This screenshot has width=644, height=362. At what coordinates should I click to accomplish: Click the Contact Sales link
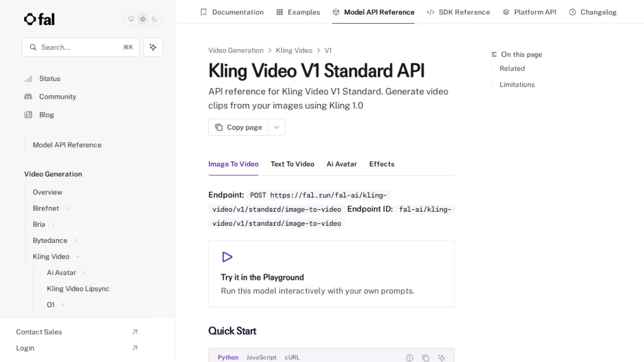pos(77,332)
